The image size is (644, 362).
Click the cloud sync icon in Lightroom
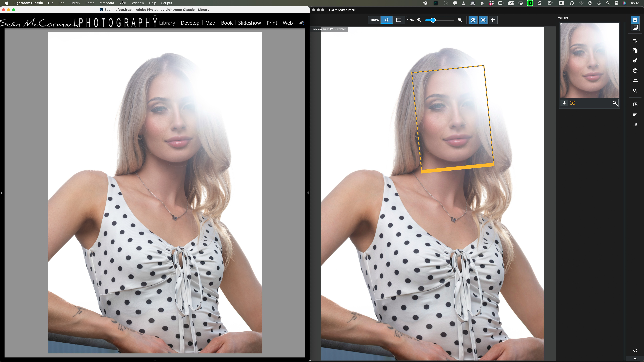point(302,23)
